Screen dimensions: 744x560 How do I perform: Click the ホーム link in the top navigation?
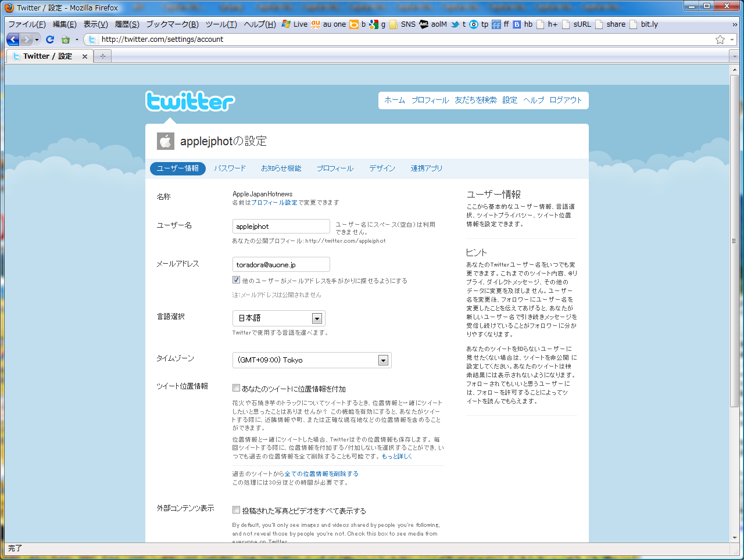pyautogui.click(x=395, y=100)
